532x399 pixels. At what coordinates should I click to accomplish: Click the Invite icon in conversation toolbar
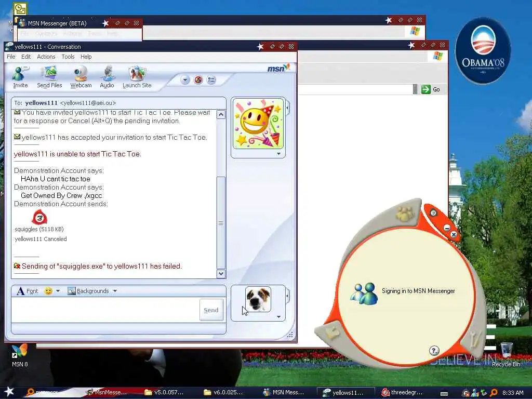pos(20,77)
